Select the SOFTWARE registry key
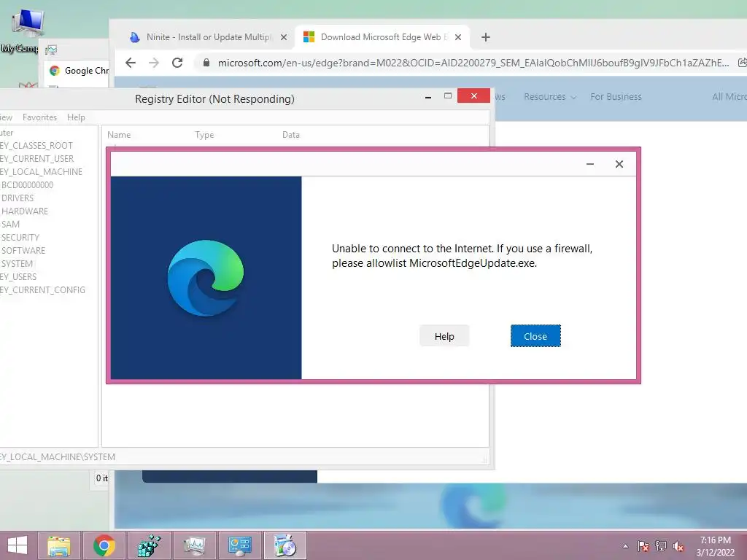 tap(23, 251)
